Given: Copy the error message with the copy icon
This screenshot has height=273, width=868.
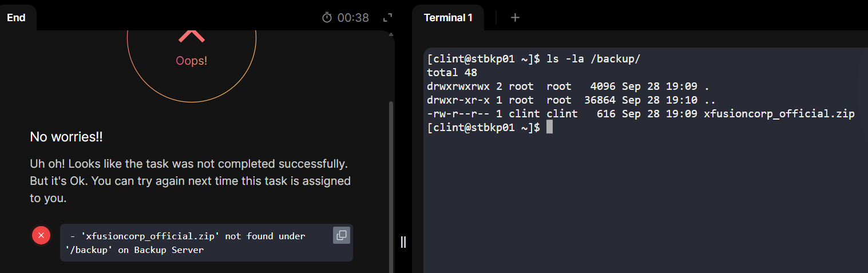Looking at the screenshot, I should pos(341,235).
